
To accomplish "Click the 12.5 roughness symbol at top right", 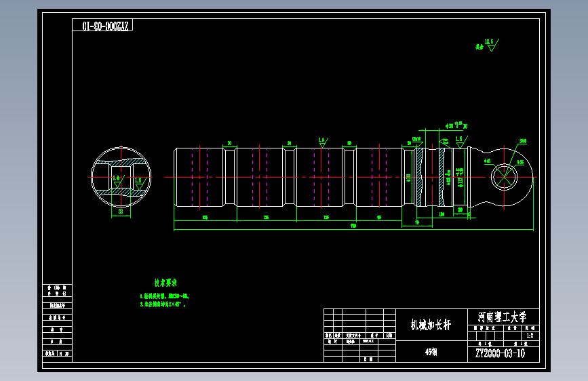I will tap(492, 45).
